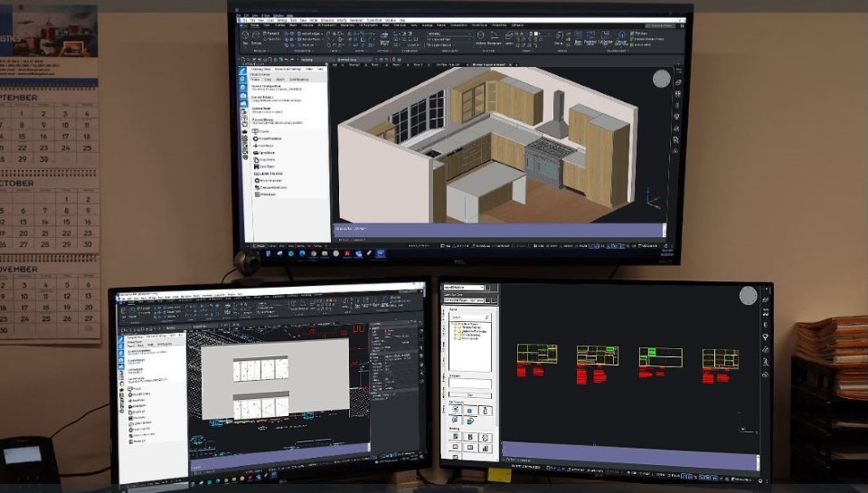
Task: Switch to Home ribbon tab on top monitor
Action: (256, 24)
